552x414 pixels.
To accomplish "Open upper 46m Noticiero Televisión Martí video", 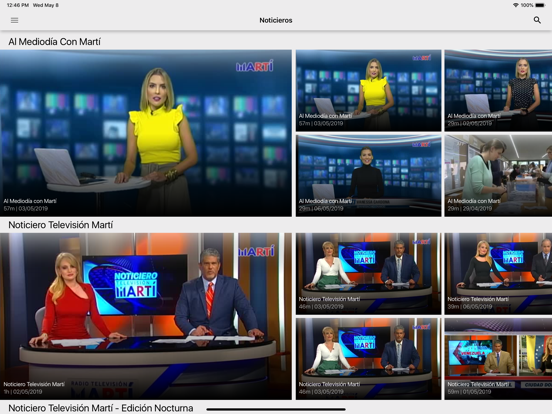I will point(368,274).
